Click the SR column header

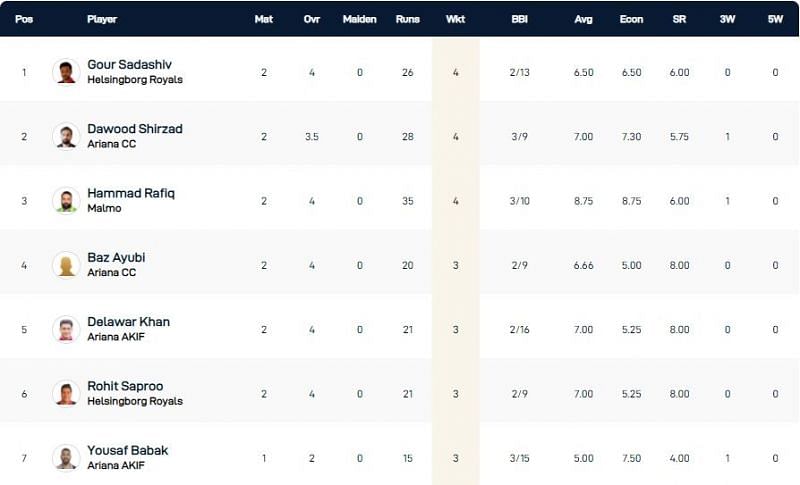(679, 19)
